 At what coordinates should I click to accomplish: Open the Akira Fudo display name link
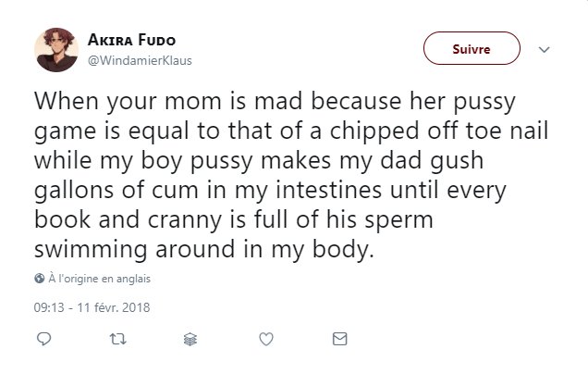pyautogui.click(x=136, y=41)
